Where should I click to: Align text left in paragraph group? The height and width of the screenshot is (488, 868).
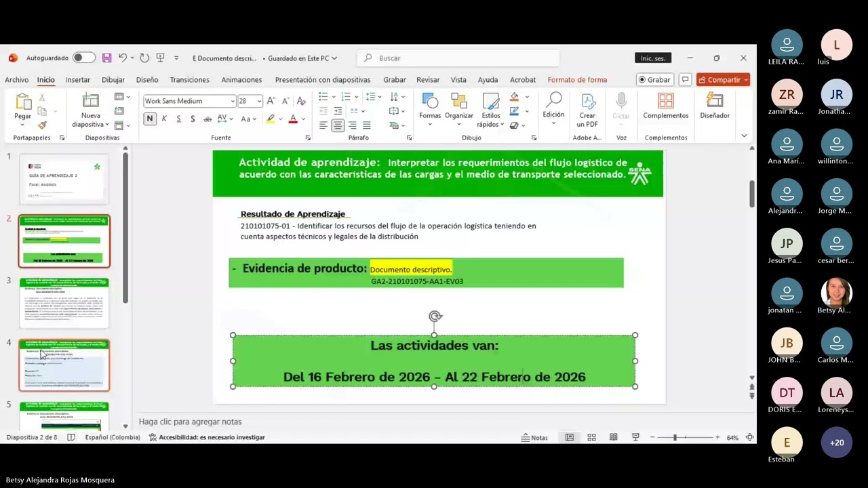(323, 125)
